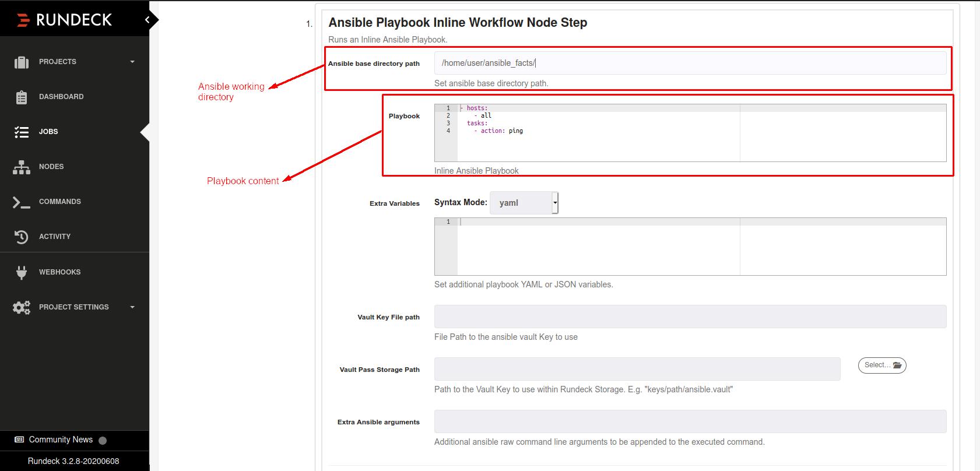
Task: Click the 'Set ansible base directory path.' help text
Action: pyautogui.click(x=491, y=83)
